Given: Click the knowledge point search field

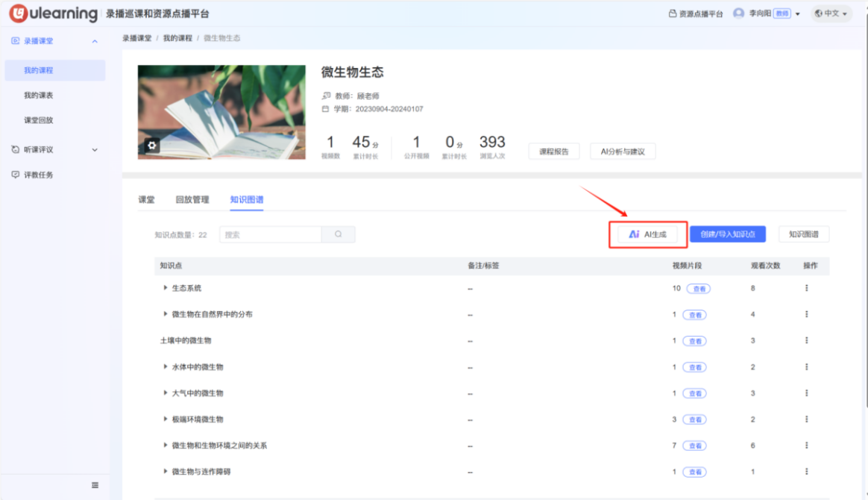Looking at the screenshot, I should coord(271,234).
